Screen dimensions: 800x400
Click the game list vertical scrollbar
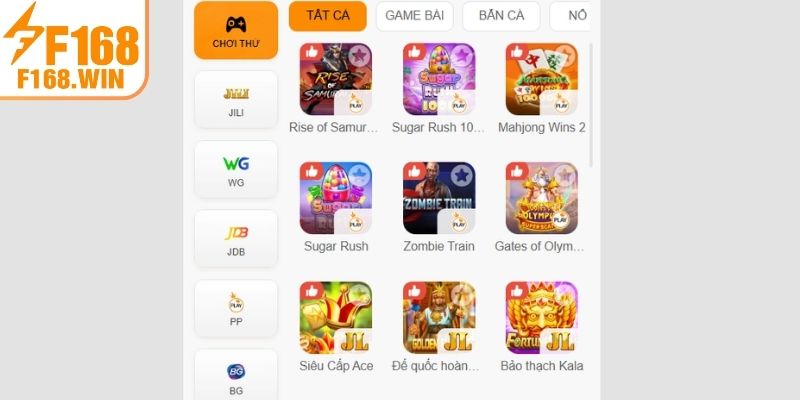click(x=591, y=105)
